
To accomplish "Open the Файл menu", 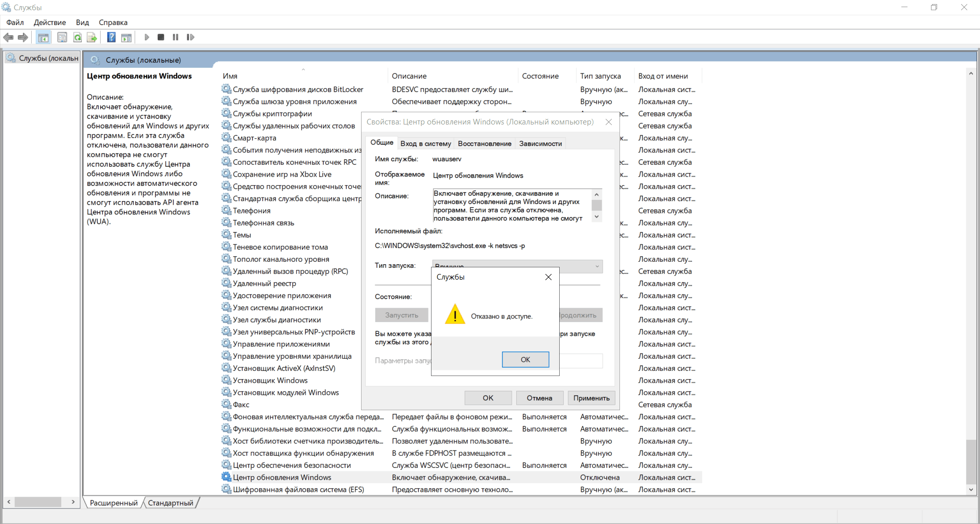I will [15, 22].
